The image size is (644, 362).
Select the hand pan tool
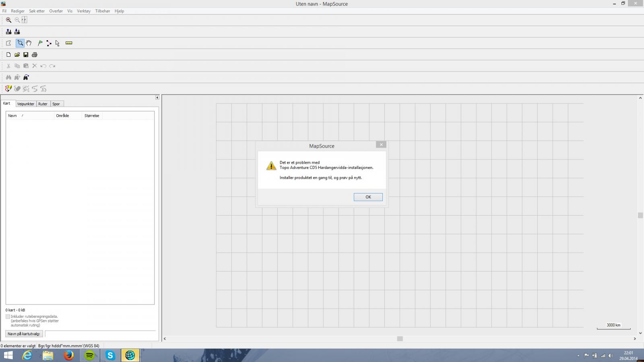pyautogui.click(x=29, y=43)
